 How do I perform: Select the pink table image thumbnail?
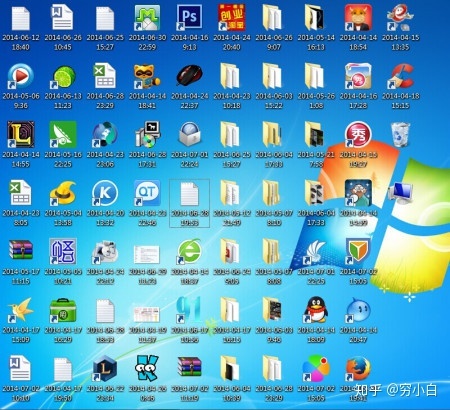(147, 314)
